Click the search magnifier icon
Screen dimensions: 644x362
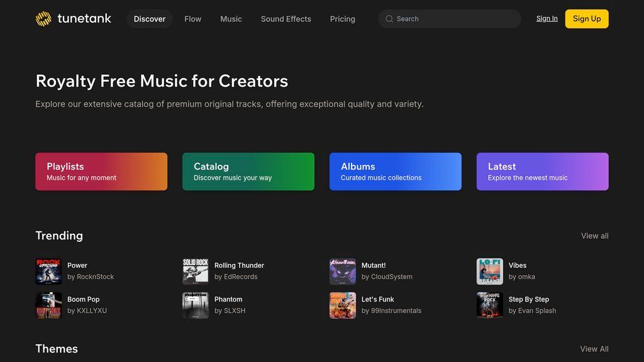pyautogui.click(x=389, y=19)
